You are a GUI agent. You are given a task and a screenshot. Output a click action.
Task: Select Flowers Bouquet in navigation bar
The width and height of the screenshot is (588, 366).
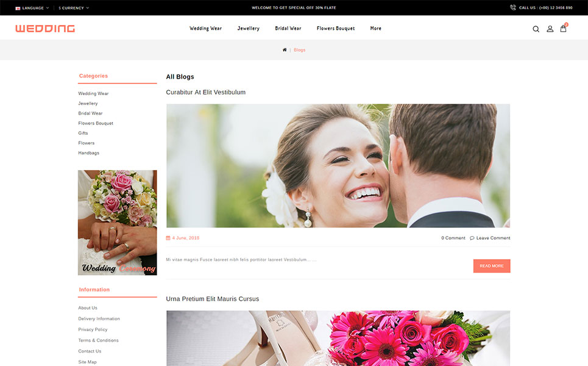point(335,29)
